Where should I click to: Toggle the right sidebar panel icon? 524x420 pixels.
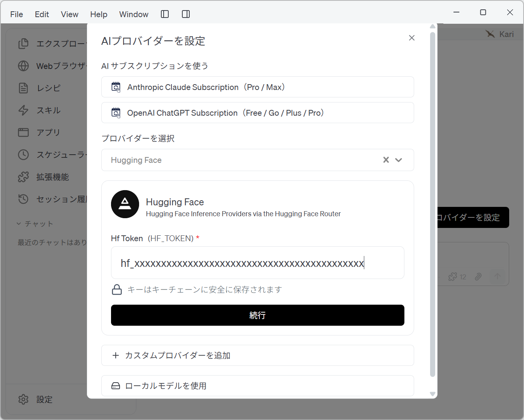click(x=186, y=14)
